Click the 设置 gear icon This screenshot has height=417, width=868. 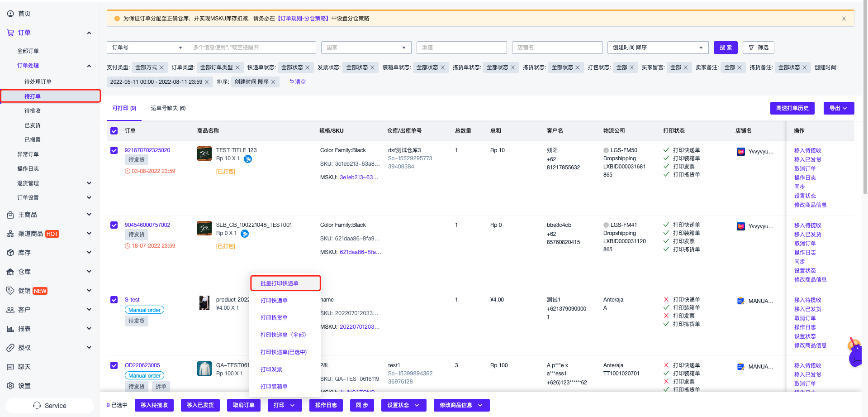[10, 386]
